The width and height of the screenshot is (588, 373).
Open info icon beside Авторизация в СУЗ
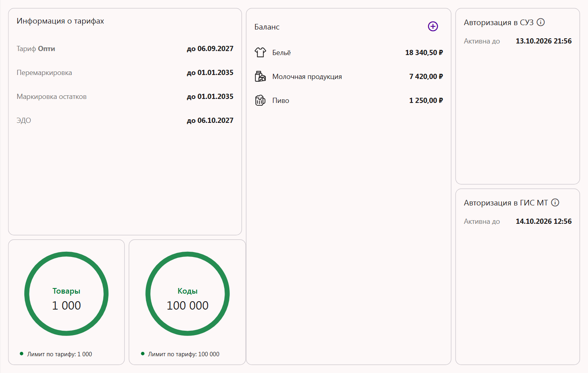[541, 22]
